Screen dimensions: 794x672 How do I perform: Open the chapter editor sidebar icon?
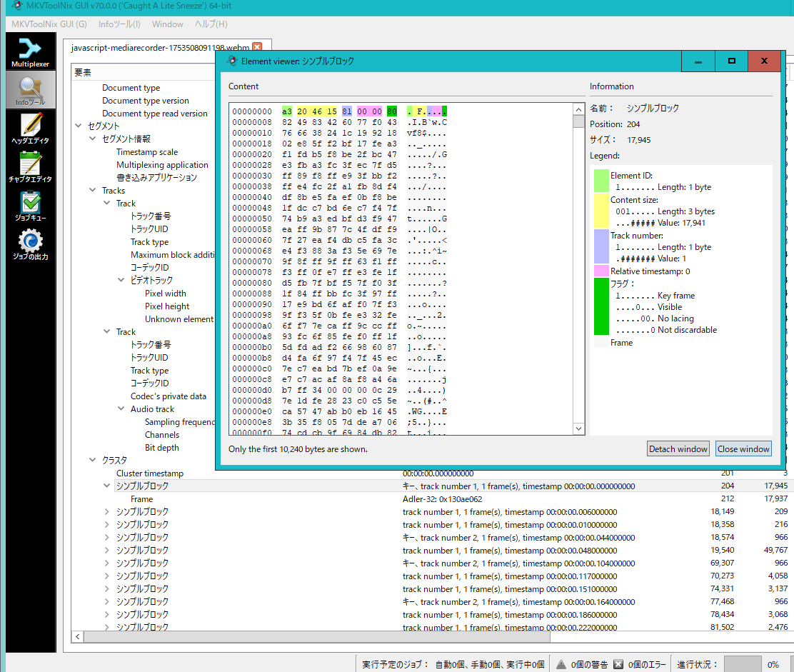click(30, 167)
